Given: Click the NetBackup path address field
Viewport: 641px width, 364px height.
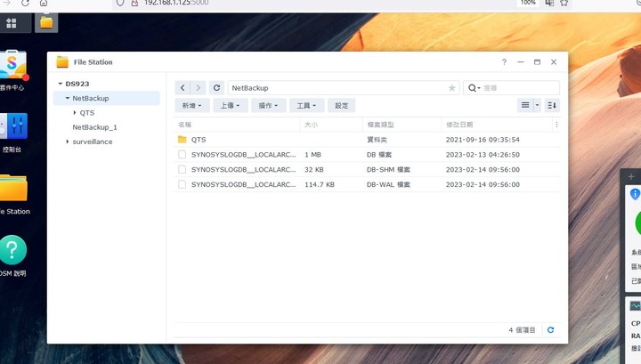Looking at the screenshot, I should pos(344,88).
